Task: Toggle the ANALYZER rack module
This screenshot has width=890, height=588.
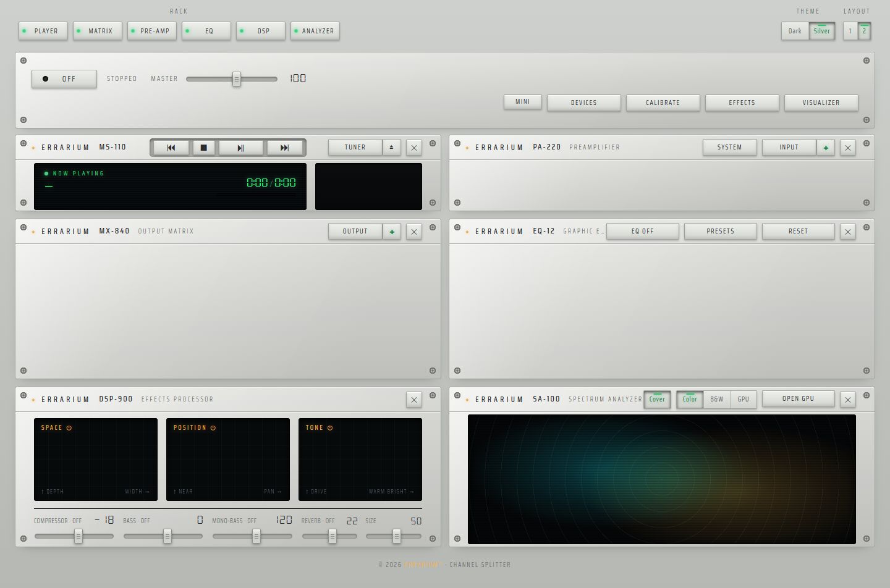Action: (x=315, y=31)
